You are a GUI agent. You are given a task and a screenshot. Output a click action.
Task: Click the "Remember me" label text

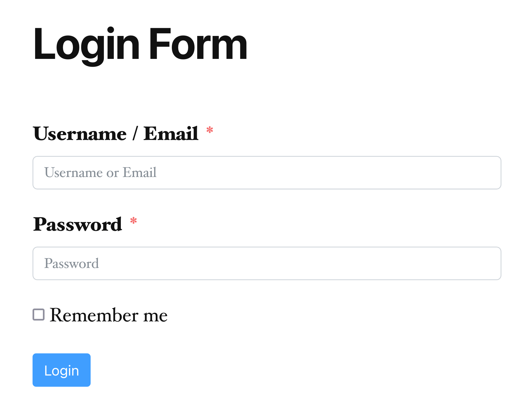pos(108,315)
